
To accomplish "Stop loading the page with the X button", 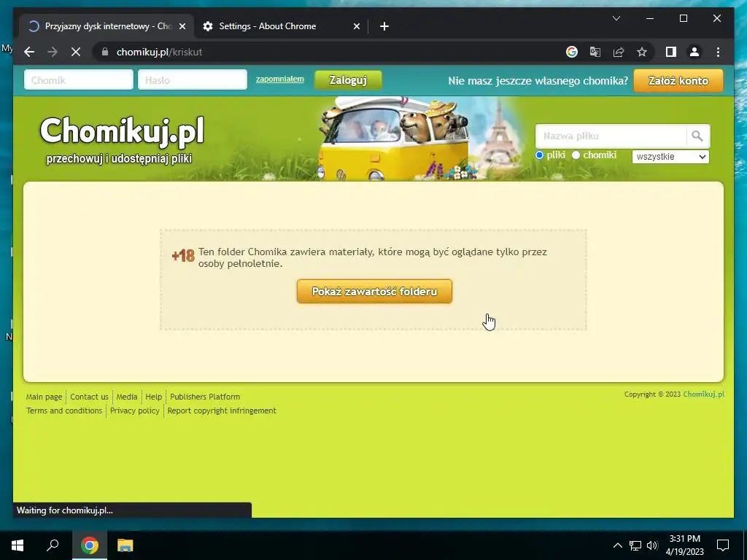I will (76, 52).
